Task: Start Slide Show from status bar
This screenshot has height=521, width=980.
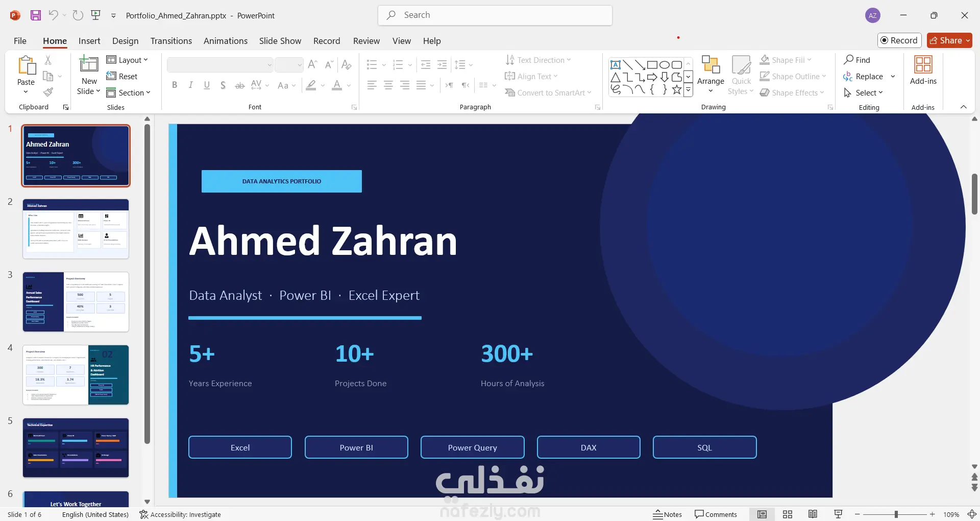Action: click(x=838, y=514)
